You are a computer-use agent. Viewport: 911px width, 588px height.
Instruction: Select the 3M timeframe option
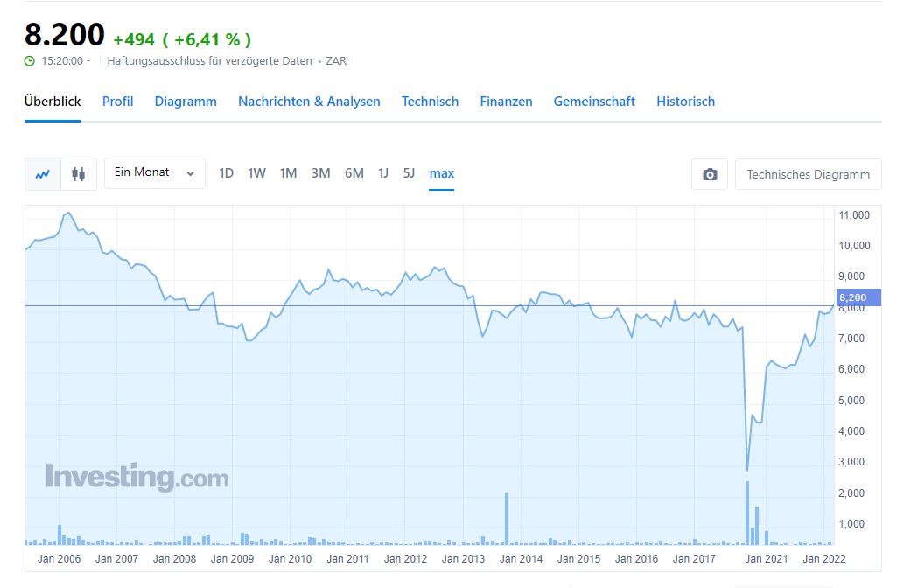320,173
